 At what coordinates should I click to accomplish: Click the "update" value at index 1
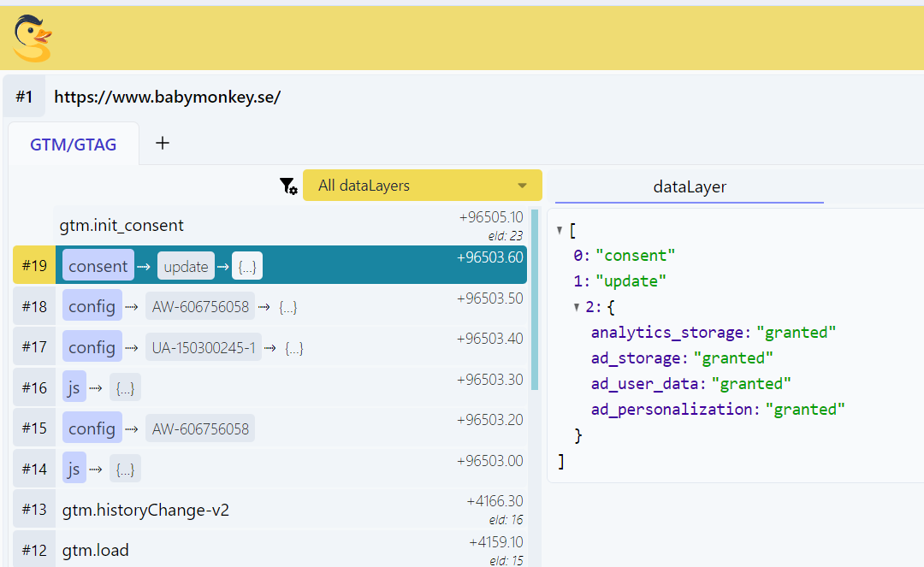pyautogui.click(x=631, y=281)
